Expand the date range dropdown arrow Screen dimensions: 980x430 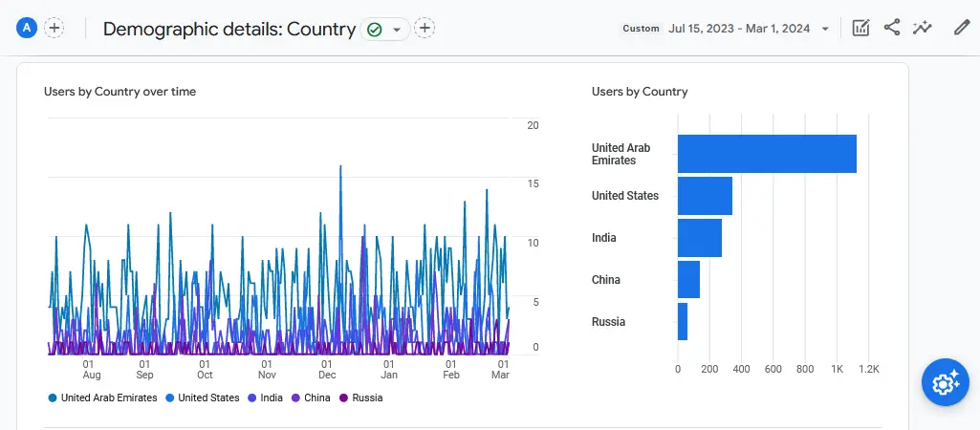point(825,29)
